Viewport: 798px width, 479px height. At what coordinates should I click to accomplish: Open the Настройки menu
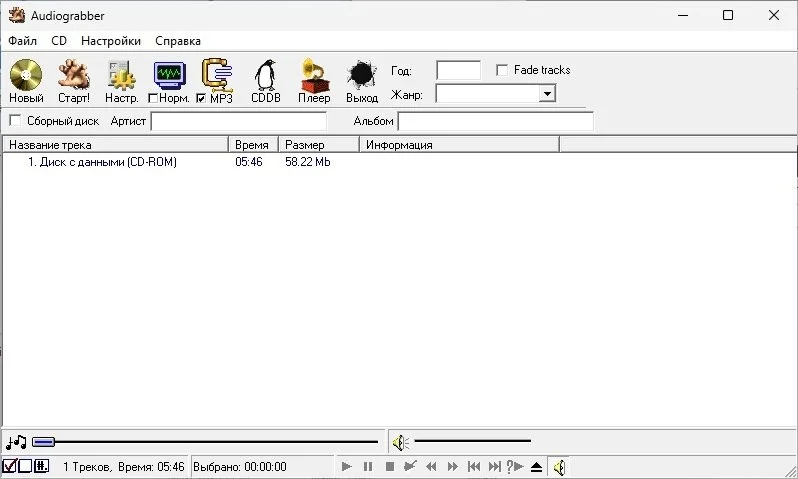coord(111,41)
